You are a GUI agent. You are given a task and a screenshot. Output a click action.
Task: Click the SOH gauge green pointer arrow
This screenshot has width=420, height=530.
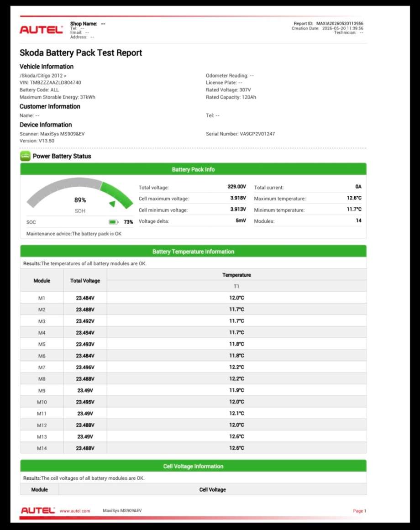tap(112, 204)
